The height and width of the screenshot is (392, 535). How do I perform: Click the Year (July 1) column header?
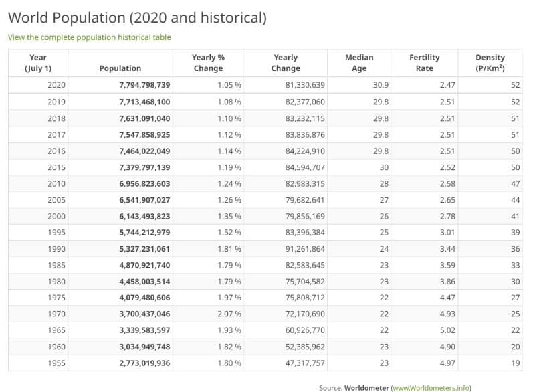[x=38, y=62]
